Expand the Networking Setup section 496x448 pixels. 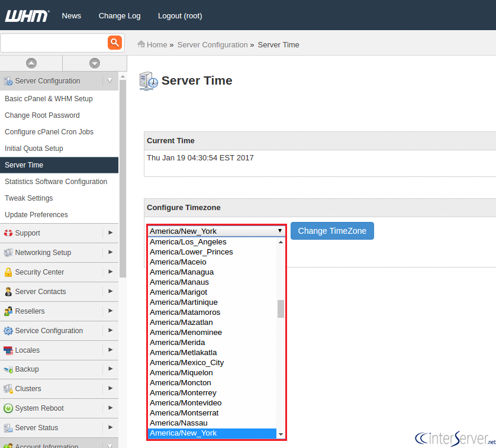[x=110, y=253]
